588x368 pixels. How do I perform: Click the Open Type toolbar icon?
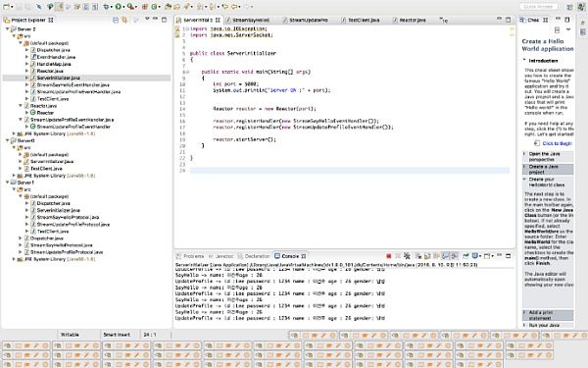tap(168, 7)
